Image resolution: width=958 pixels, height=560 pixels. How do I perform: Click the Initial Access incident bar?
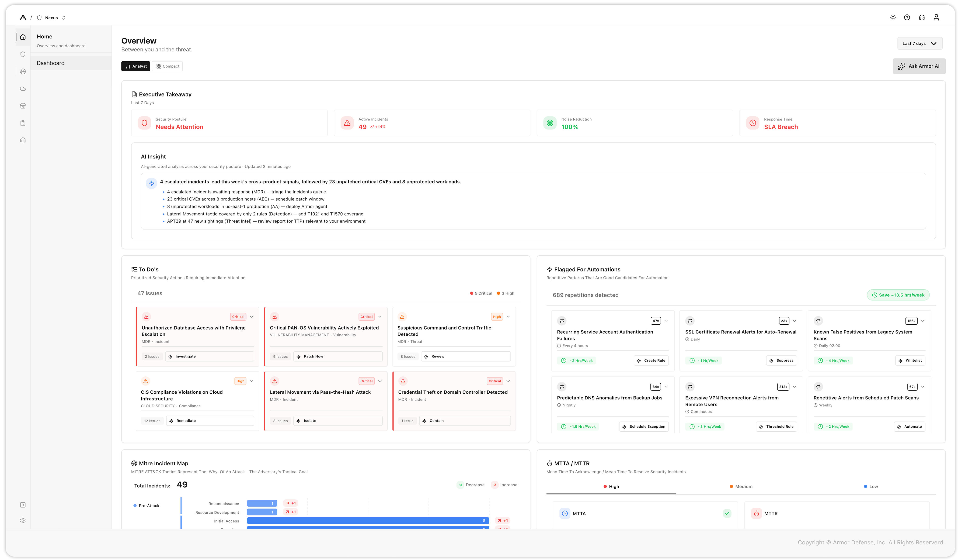(x=368, y=521)
